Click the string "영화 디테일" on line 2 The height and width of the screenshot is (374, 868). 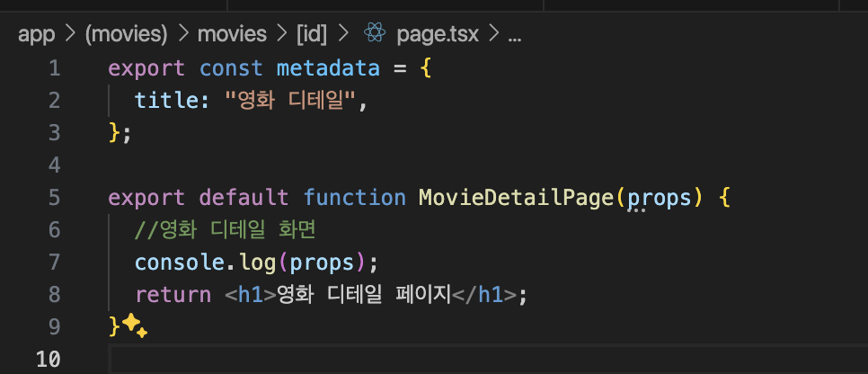coord(288,101)
